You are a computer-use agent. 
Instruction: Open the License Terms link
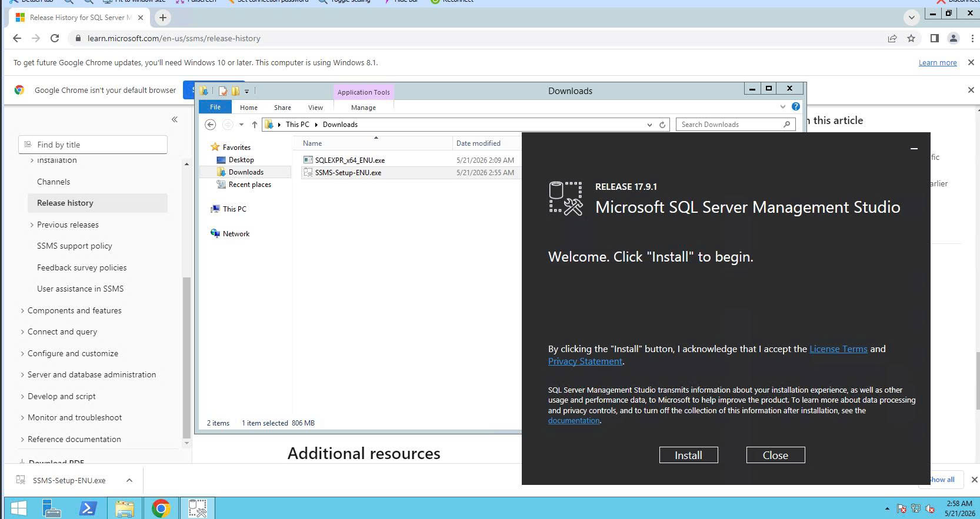(838, 349)
